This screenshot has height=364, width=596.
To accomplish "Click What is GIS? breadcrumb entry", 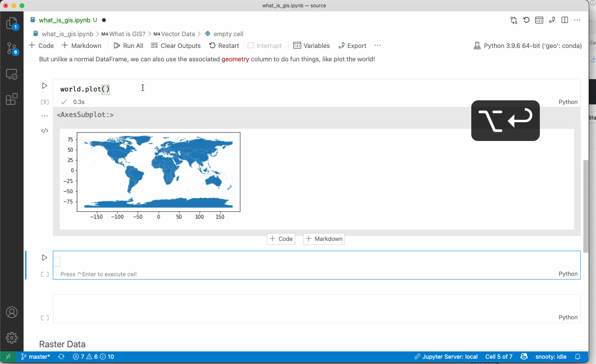I will click(126, 34).
